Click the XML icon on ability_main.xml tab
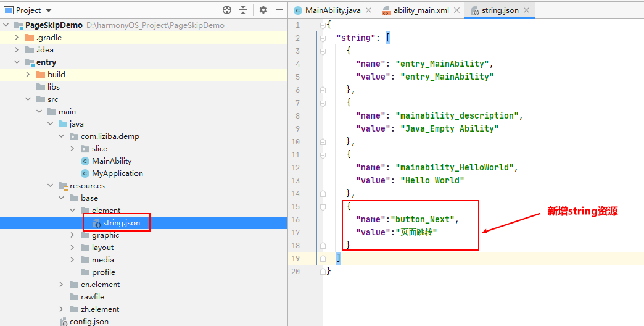 [386, 10]
